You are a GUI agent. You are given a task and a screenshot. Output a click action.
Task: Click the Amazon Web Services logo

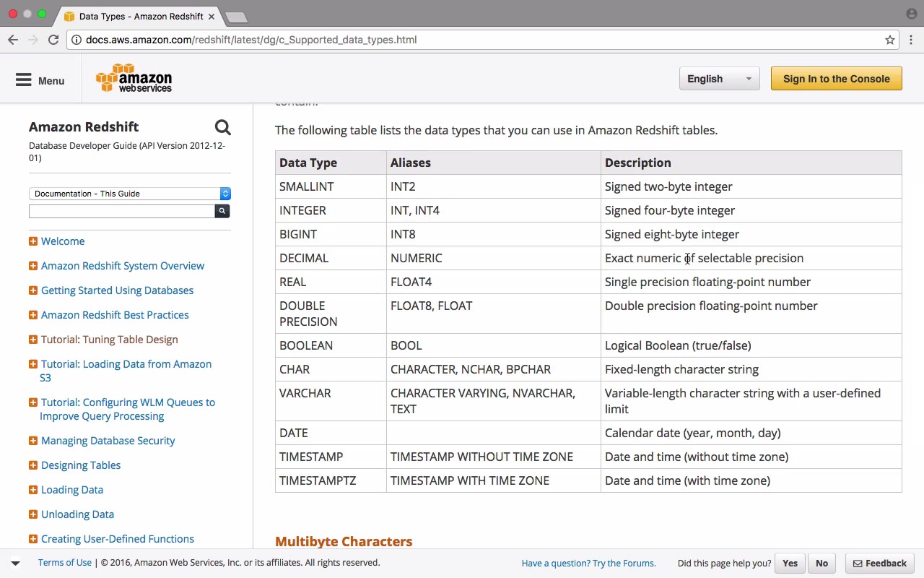(134, 79)
